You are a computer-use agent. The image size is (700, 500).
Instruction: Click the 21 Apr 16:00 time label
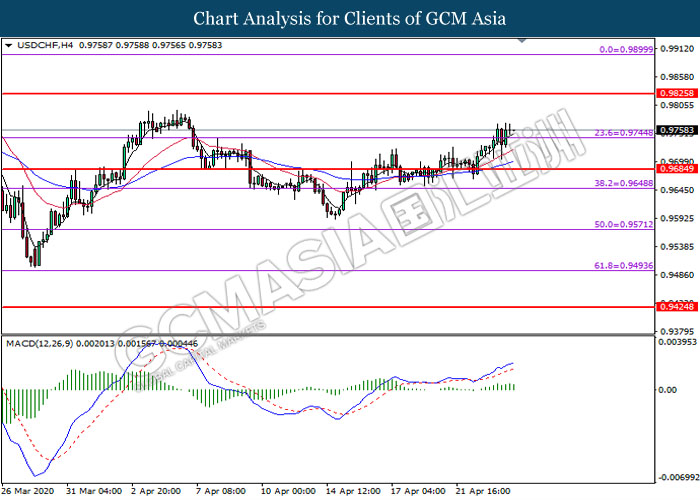click(x=483, y=491)
